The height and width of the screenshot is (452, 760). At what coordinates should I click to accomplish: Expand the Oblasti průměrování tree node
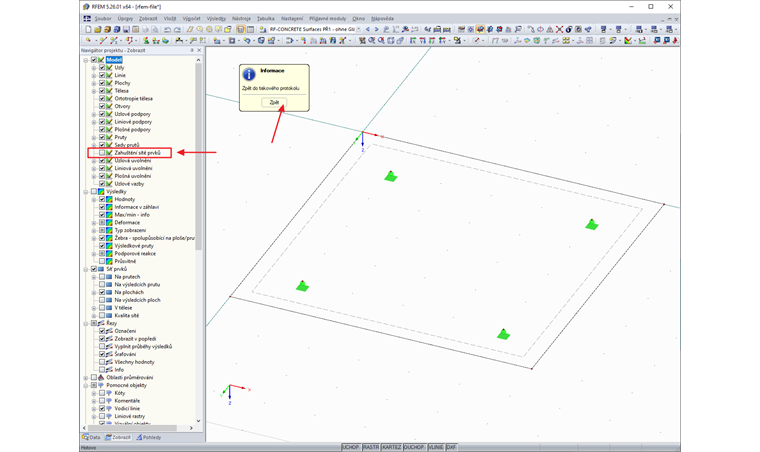tap(86, 378)
